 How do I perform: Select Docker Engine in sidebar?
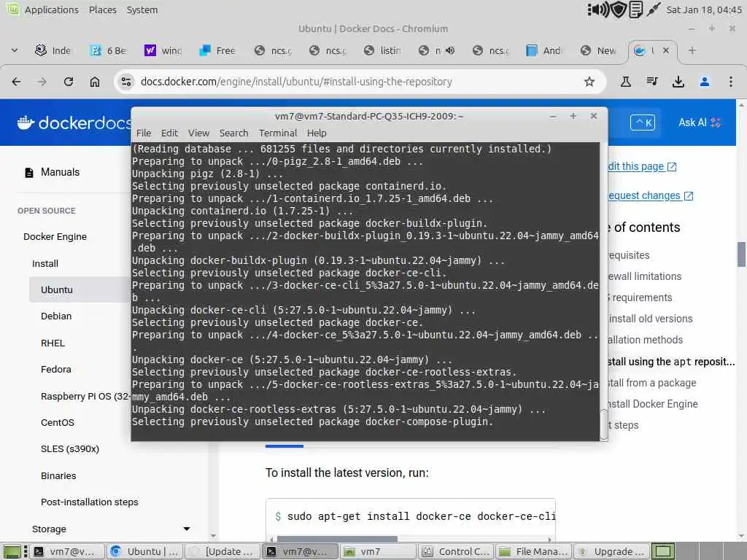[x=55, y=237]
